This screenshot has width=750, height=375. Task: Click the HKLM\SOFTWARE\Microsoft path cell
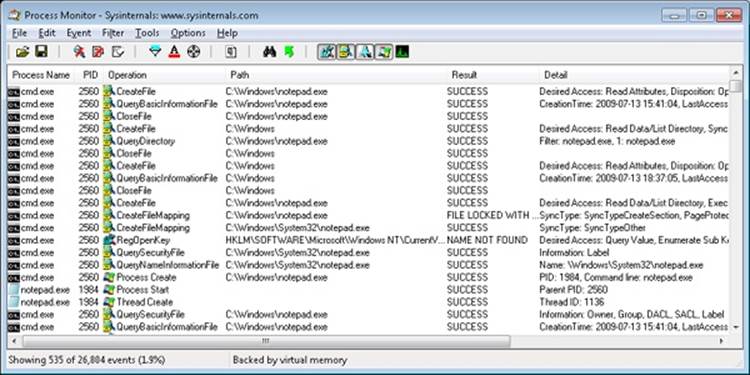click(x=335, y=240)
